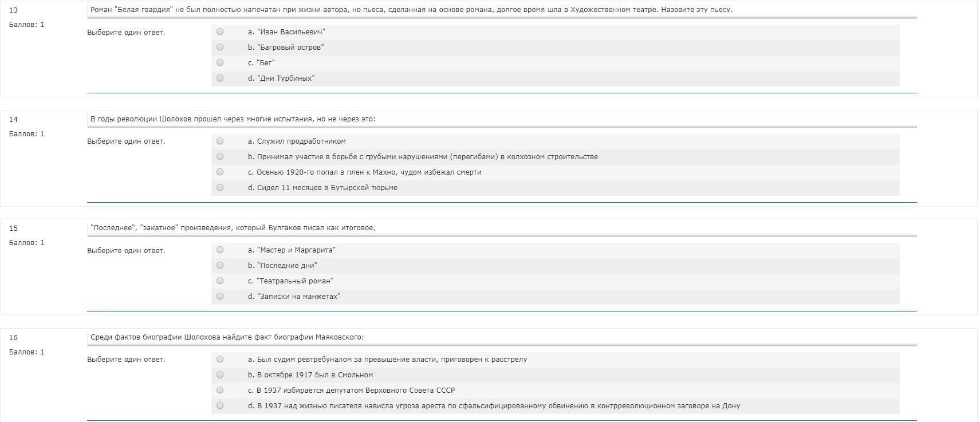Choose radio "В октябре 1917 был в Смольном"

(x=220, y=375)
